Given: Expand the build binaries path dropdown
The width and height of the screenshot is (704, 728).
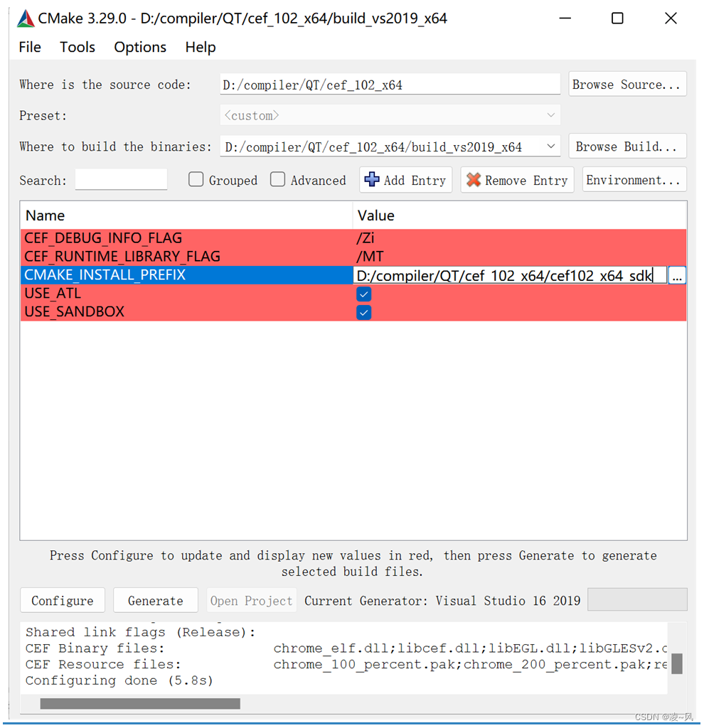Looking at the screenshot, I should click(x=550, y=146).
